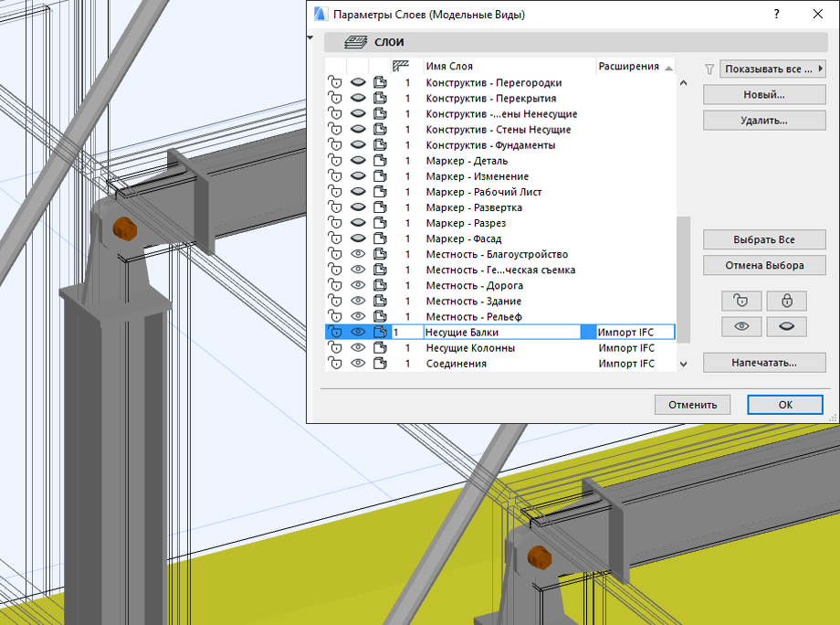The image size is (840, 625).
Task: Click the filter funnel icon
Action: [709, 69]
